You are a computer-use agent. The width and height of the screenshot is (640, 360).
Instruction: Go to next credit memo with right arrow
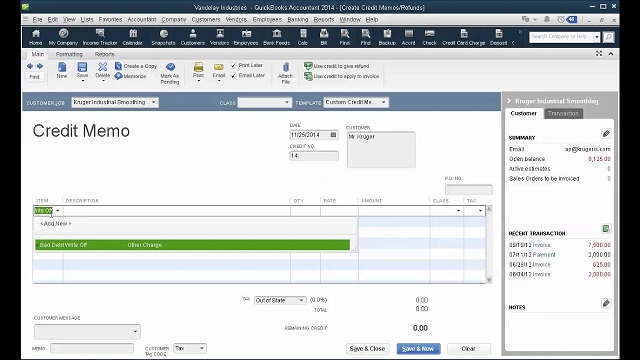[40, 66]
